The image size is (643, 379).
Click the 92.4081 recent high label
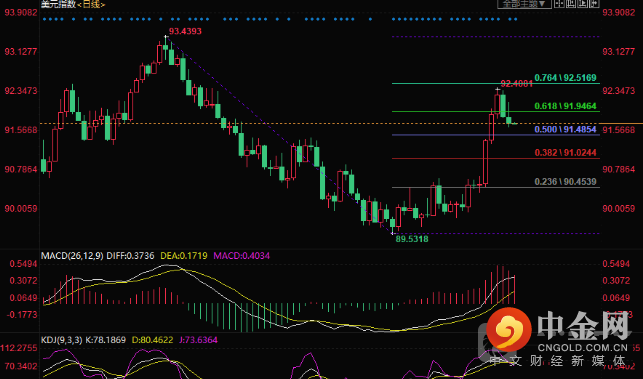(517, 84)
